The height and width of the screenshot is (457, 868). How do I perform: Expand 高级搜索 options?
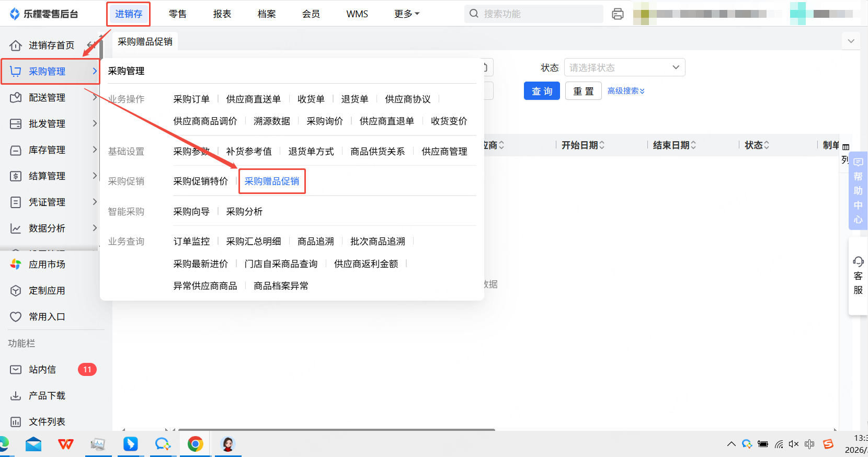click(x=626, y=91)
